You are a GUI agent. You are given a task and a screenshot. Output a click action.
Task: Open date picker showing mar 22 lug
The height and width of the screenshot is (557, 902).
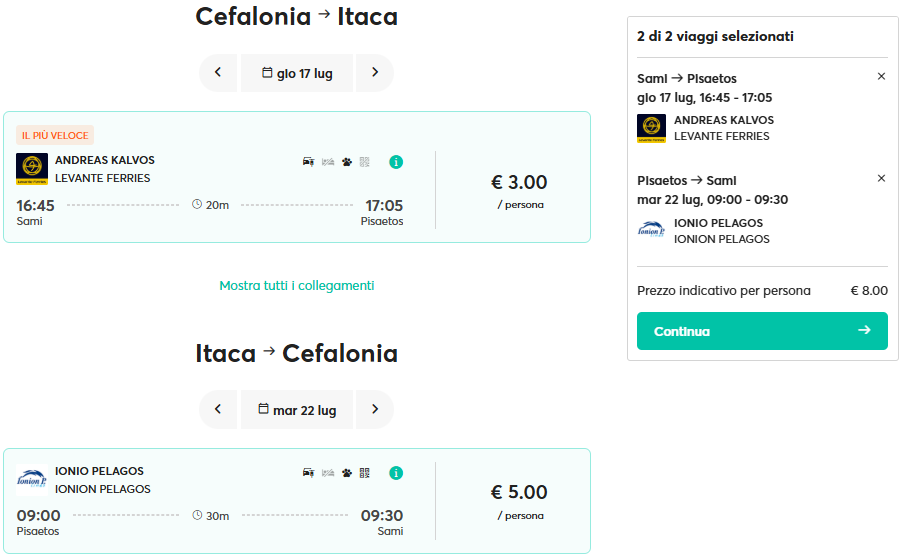point(297,410)
